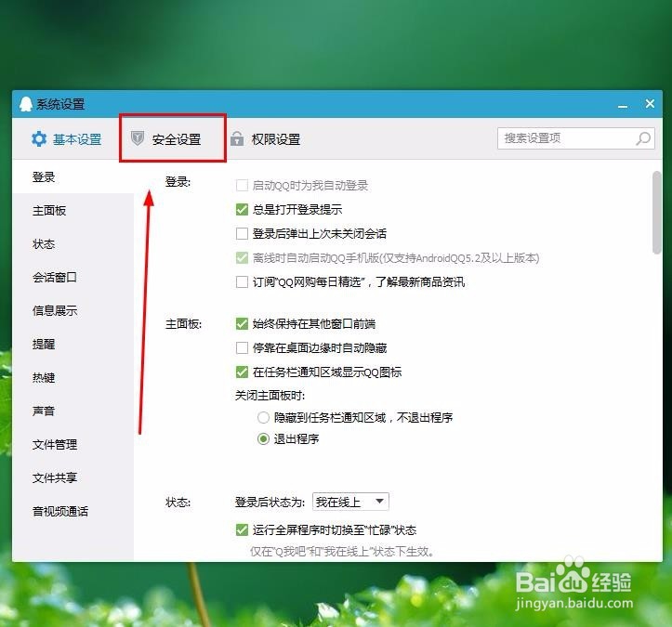Open the 登录后状态为 dropdown
The height and width of the screenshot is (627, 672).
(x=350, y=502)
